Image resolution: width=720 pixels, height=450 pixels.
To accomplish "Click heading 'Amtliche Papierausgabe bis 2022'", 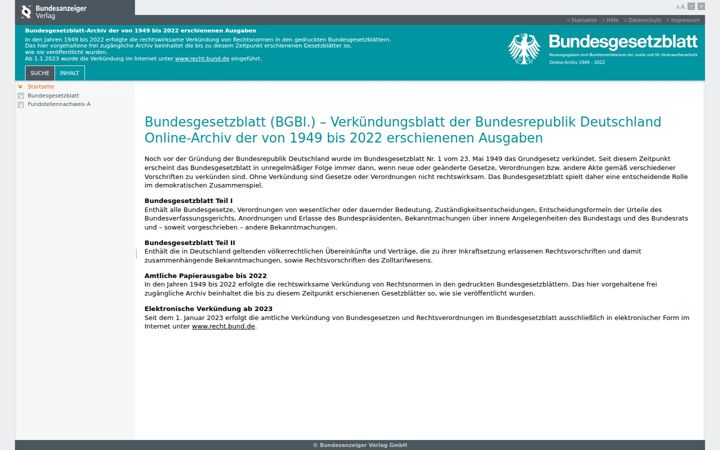I will (x=205, y=276).
